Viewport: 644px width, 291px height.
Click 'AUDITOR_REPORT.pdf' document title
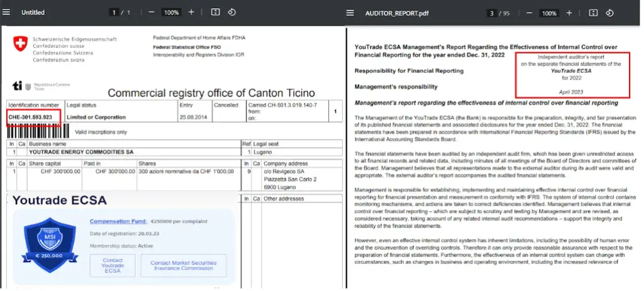397,13
